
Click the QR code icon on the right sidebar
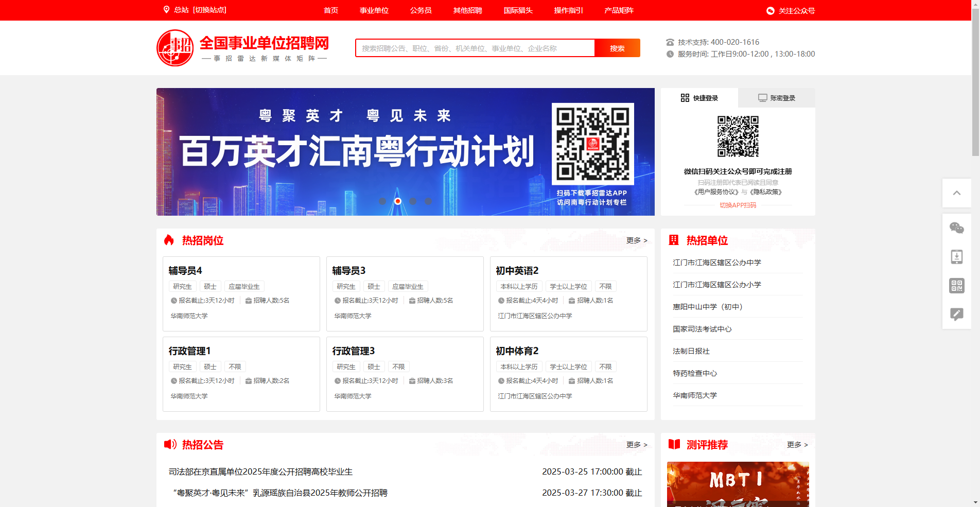point(957,286)
